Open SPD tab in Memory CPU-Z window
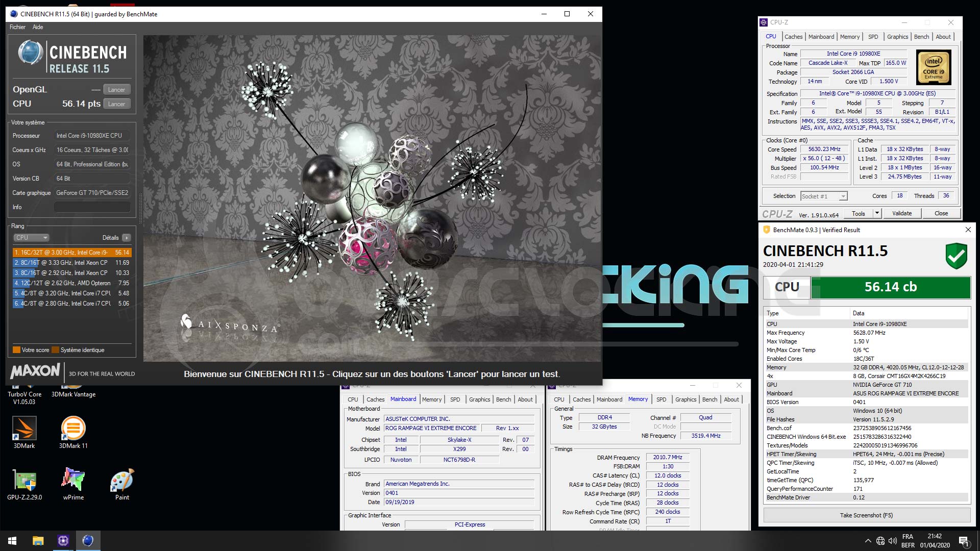Image resolution: width=980 pixels, height=551 pixels. click(x=661, y=399)
